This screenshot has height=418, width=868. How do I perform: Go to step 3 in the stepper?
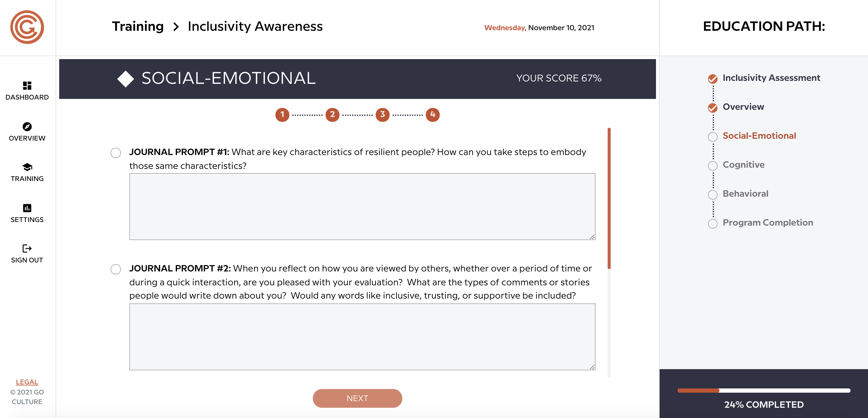point(382,115)
